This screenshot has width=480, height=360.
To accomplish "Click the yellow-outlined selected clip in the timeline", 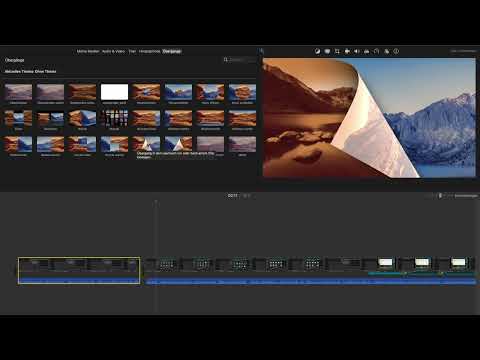I will pyautogui.click(x=79, y=270).
